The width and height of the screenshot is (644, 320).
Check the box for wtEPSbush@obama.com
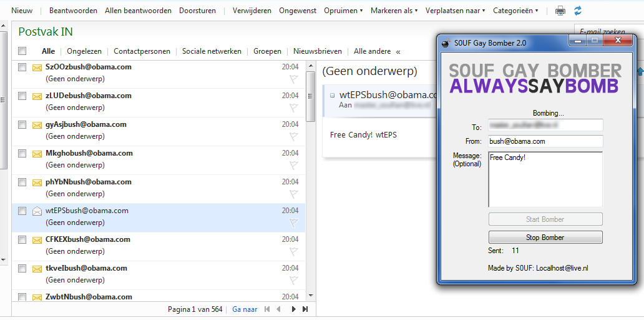click(x=22, y=211)
